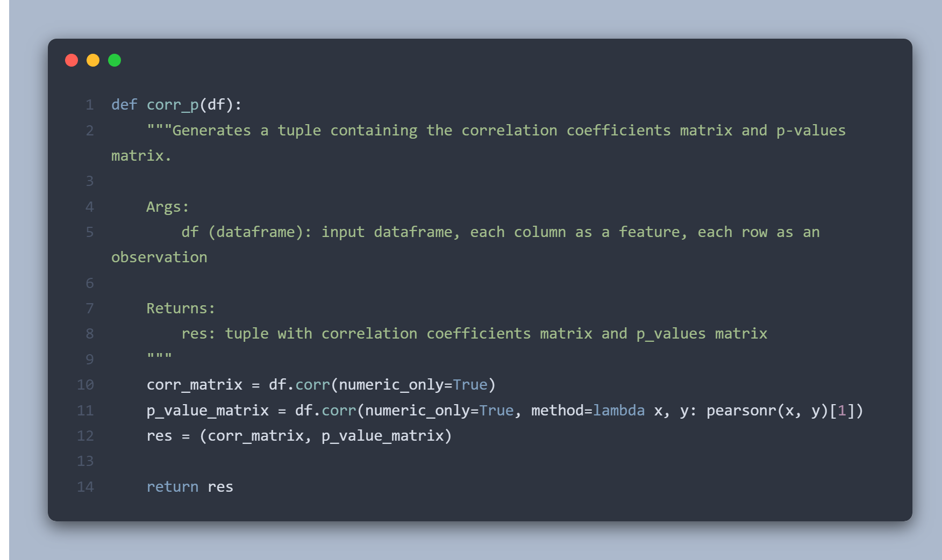Click the def keyword on line 1

click(x=124, y=105)
